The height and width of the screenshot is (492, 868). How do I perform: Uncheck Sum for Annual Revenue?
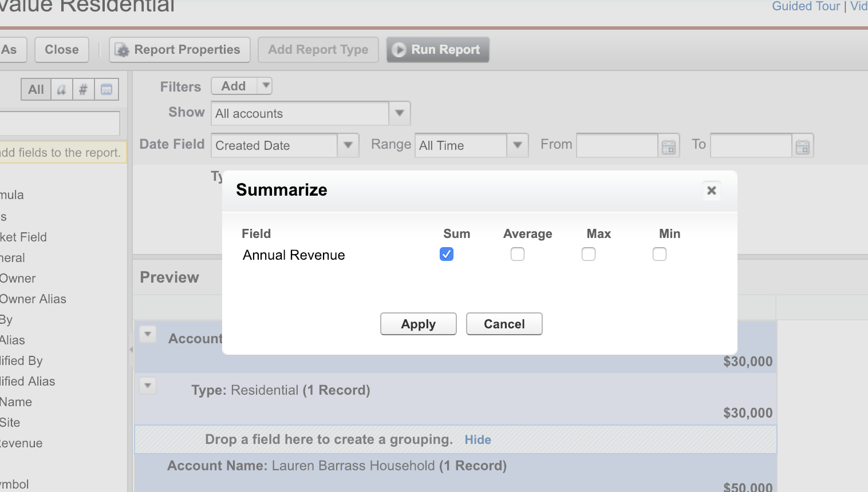[447, 254]
